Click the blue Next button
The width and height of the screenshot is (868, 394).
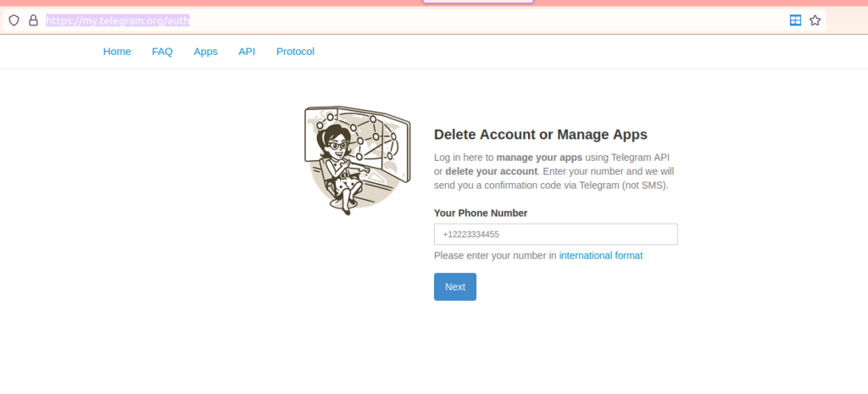pyautogui.click(x=455, y=286)
